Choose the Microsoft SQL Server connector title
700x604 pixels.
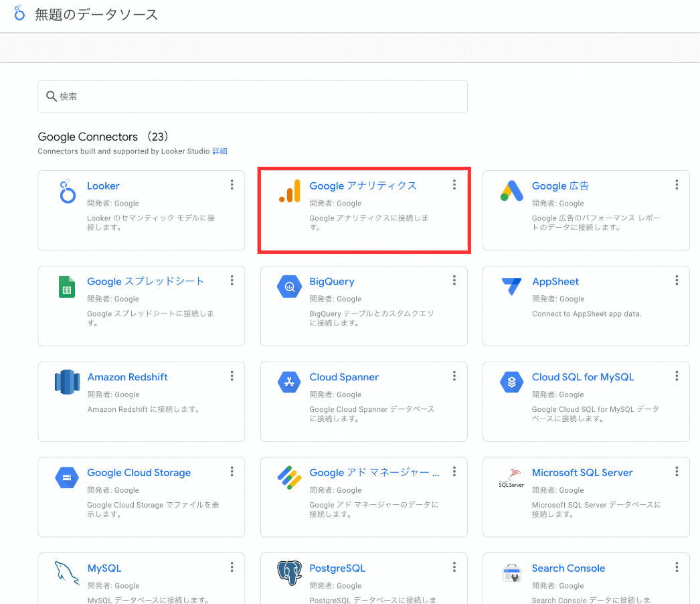582,473
